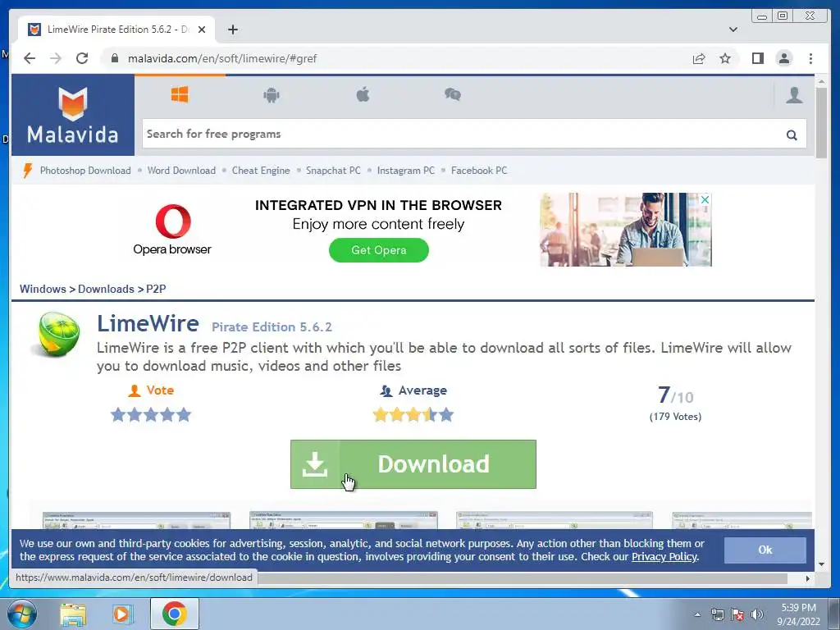The height and width of the screenshot is (630, 840).
Task: Open the third LimeWire screenshot thumbnail
Action: (x=555, y=520)
